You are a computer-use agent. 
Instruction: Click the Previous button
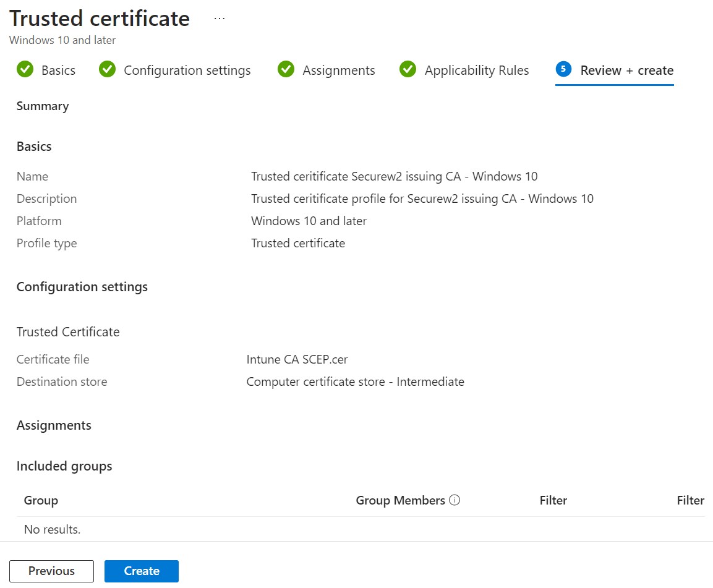[51, 571]
